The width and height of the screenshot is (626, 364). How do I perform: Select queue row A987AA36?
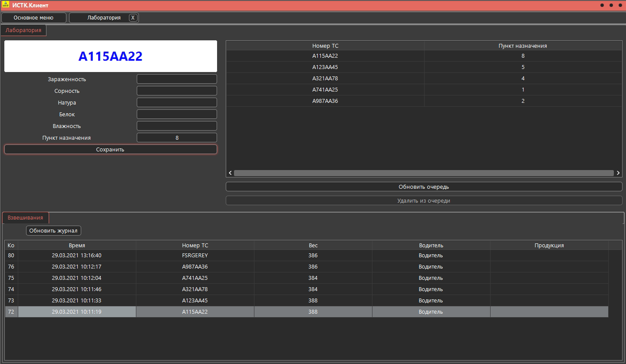[424, 101]
